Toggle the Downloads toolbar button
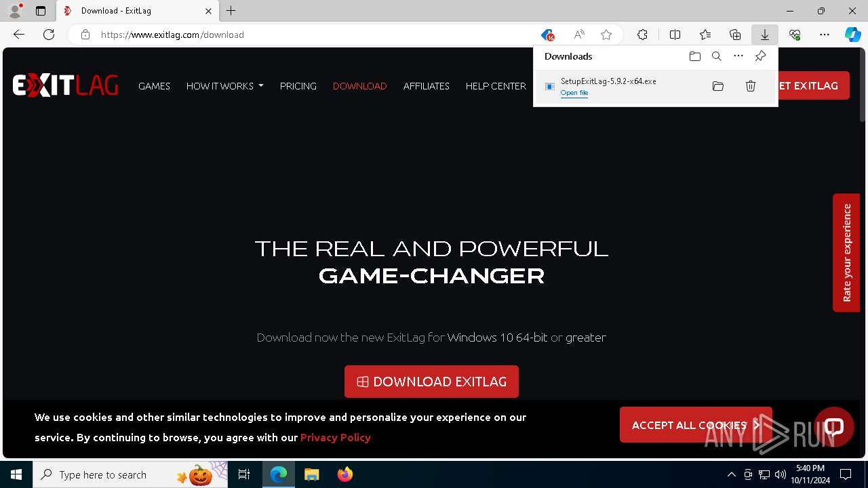The height and width of the screenshot is (488, 868). (765, 35)
